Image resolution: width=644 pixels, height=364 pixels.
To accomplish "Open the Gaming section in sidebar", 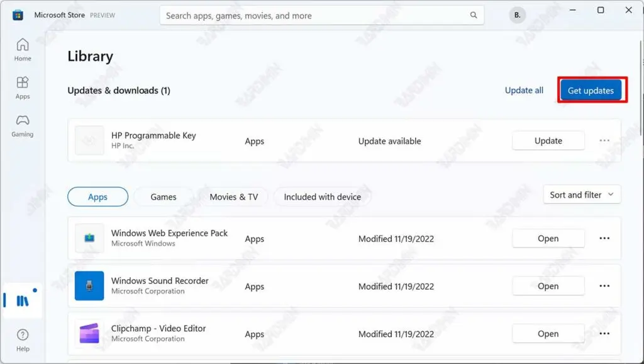I will pos(23,126).
